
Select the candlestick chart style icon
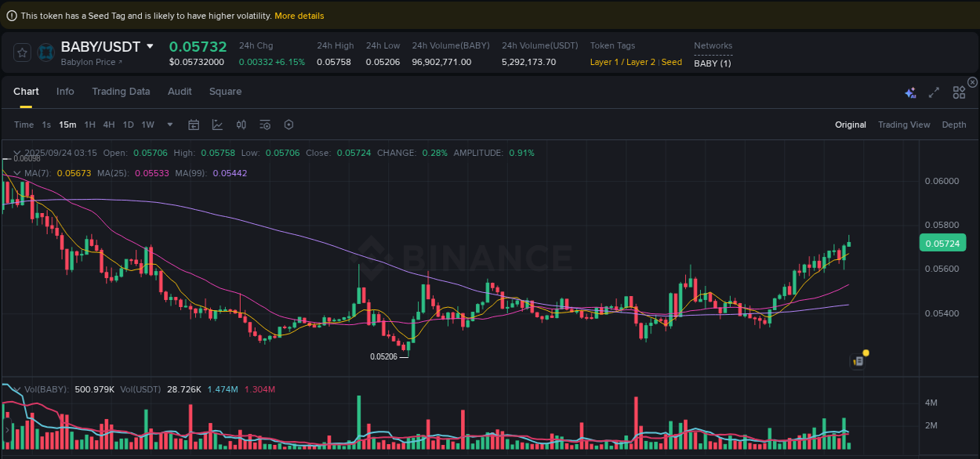(241, 125)
